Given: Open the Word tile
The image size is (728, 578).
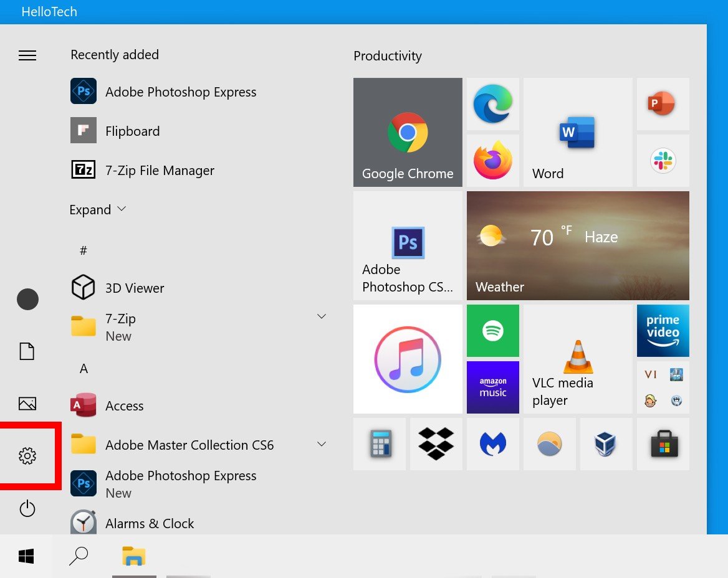Looking at the screenshot, I should pyautogui.click(x=578, y=132).
